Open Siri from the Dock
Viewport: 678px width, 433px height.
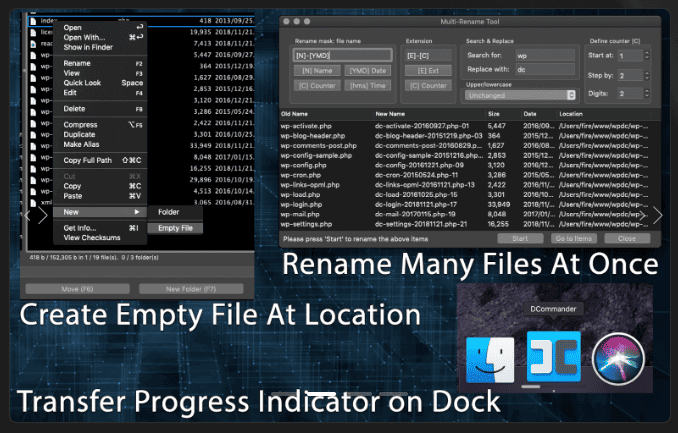(x=618, y=359)
